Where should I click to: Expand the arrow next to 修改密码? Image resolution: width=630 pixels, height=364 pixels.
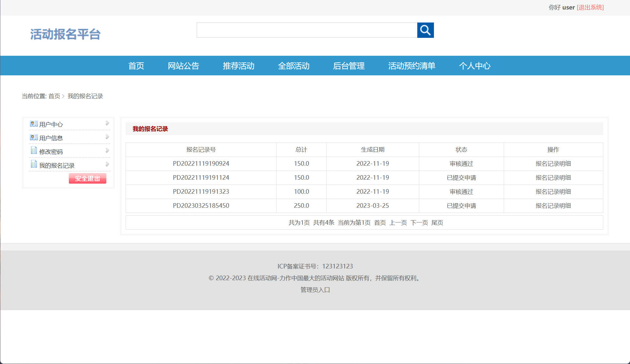pyautogui.click(x=107, y=150)
